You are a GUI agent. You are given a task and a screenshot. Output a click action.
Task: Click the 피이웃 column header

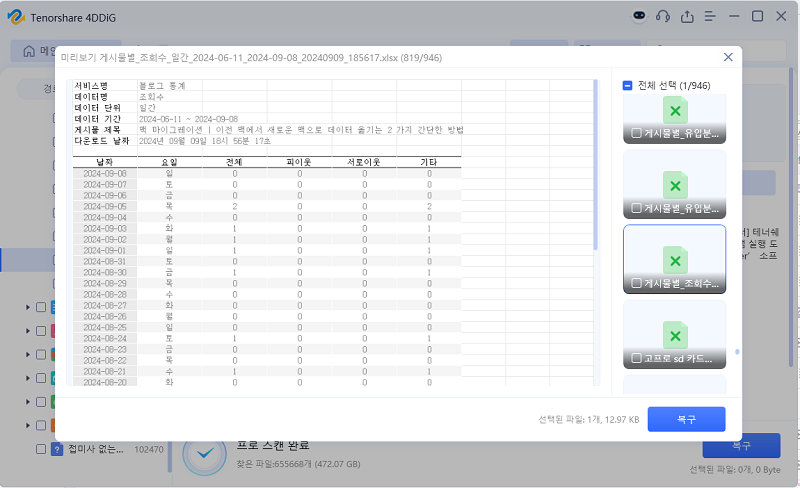pos(299,162)
